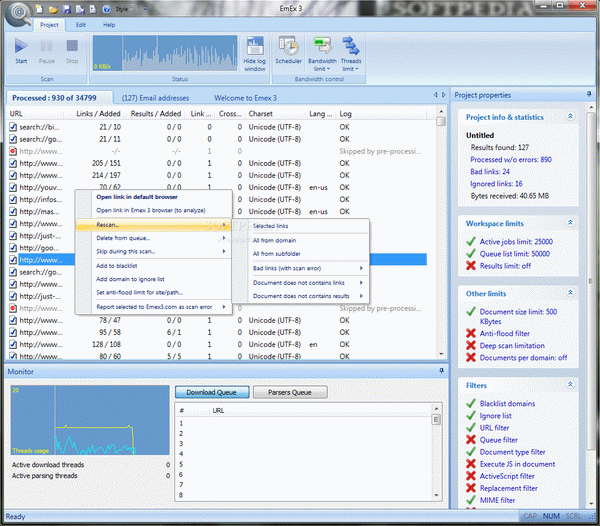Screen dimensions: 600x526
Task: Click the Start scan button
Action: [22, 49]
